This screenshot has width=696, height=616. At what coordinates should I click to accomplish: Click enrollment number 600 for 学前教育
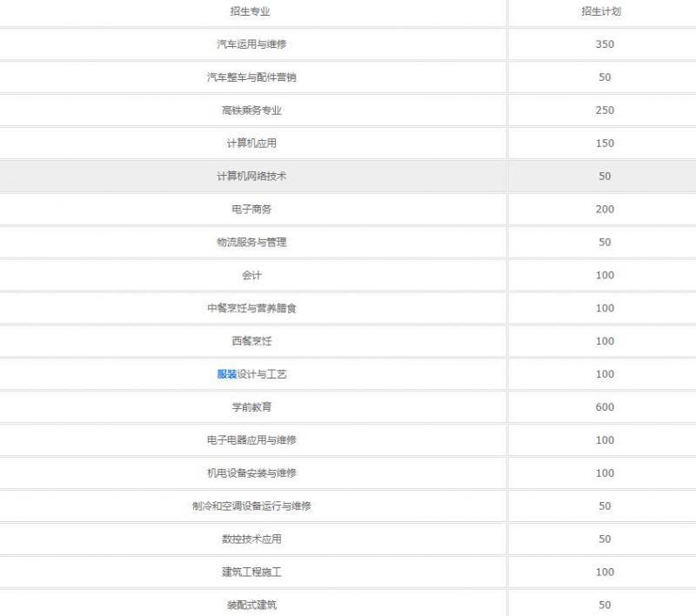pyautogui.click(x=605, y=407)
